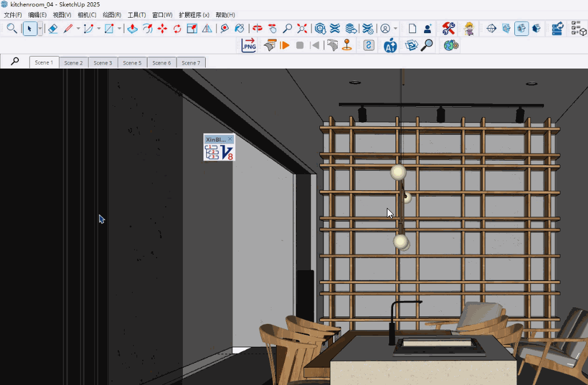The height and width of the screenshot is (385, 588).
Task: Open the Line tool dropdown arrow
Action: tap(78, 29)
